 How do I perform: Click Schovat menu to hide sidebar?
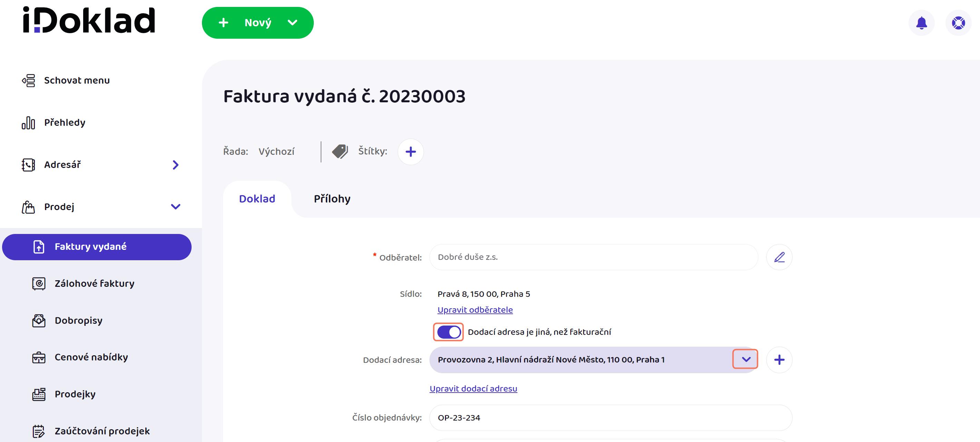tap(77, 81)
